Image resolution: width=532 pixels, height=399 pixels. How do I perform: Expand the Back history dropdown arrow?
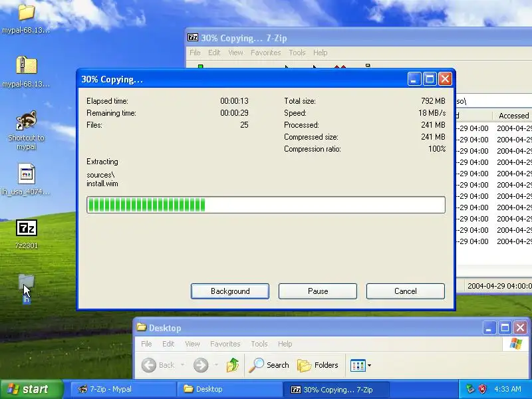[182, 365]
